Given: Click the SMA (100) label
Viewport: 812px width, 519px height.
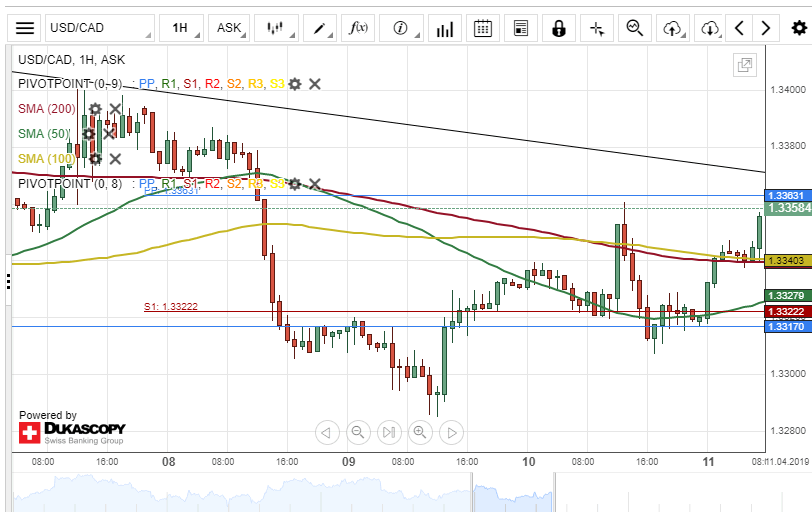Looking at the screenshot, I should click(47, 158).
